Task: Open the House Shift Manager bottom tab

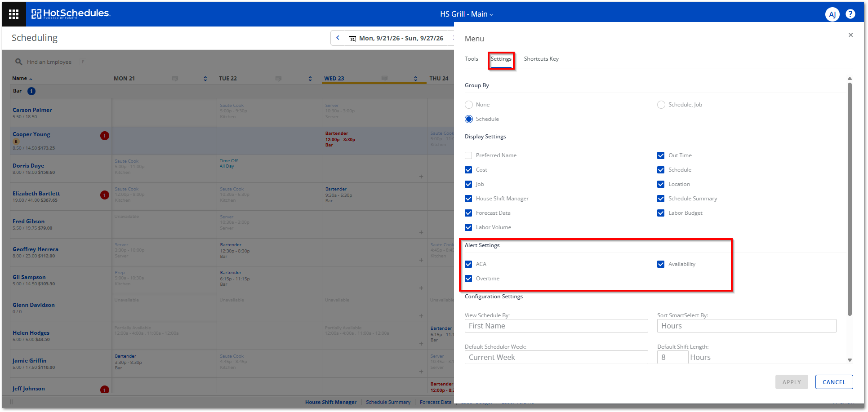Action: point(331,402)
